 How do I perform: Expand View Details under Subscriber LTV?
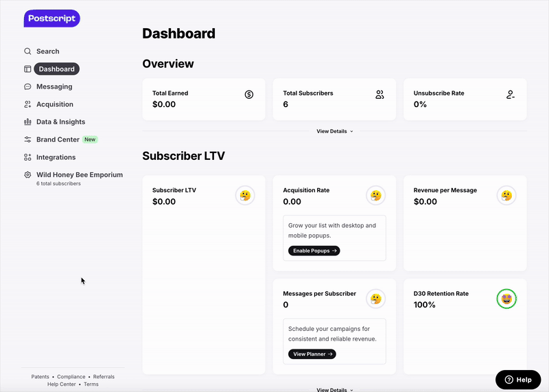[x=334, y=389]
